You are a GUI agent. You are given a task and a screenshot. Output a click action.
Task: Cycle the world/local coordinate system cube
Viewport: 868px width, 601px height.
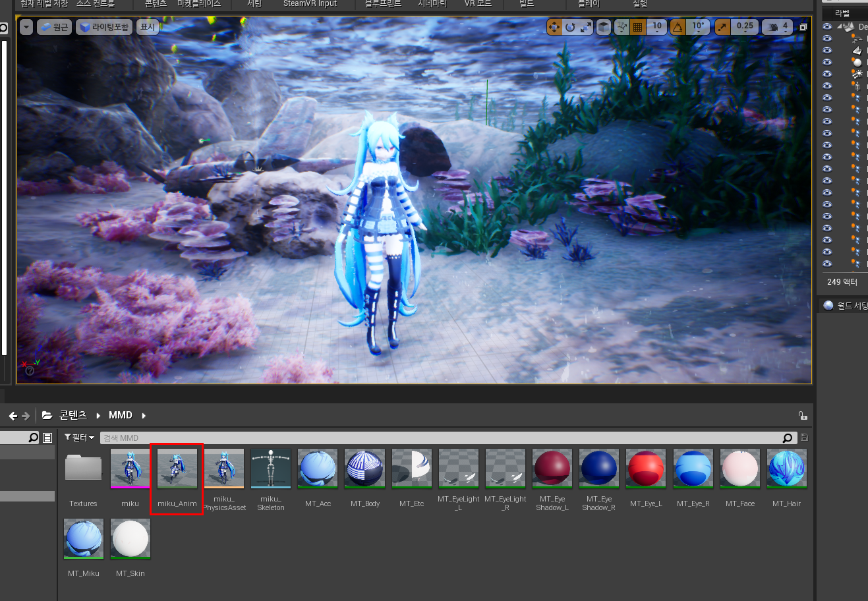point(603,27)
